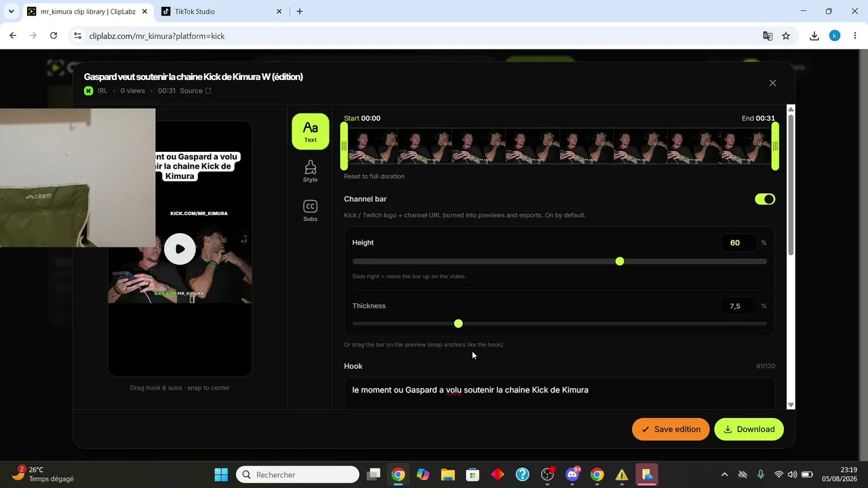The width and height of the screenshot is (868, 488).
Task: Close the ClipLabz browser tab
Action: [144, 12]
